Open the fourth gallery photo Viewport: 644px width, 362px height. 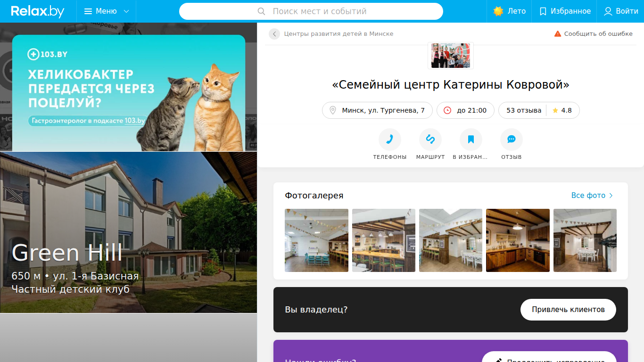[x=518, y=240]
